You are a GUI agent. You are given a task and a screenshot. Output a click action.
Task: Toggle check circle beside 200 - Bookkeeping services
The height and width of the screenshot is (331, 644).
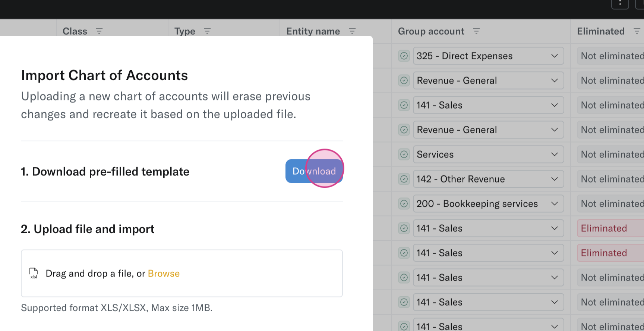click(404, 204)
